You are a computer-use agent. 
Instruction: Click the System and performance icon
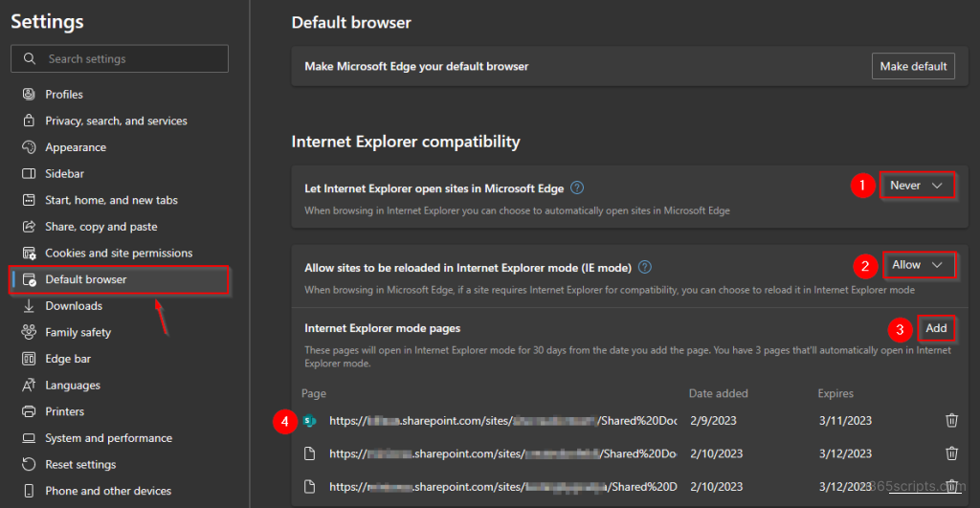(x=29, y=438)
